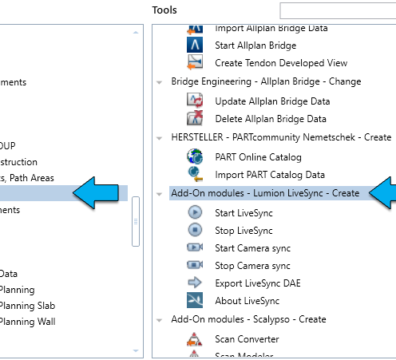Select 'Export LiveSync DAE' text
The width and height of the screenshot is (396, 360).
(258, 283)
